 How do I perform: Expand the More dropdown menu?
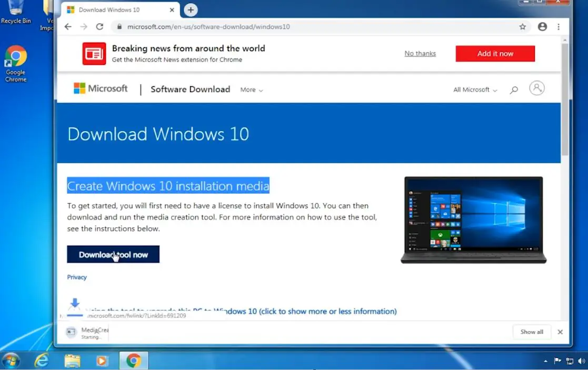click(251, 90)
